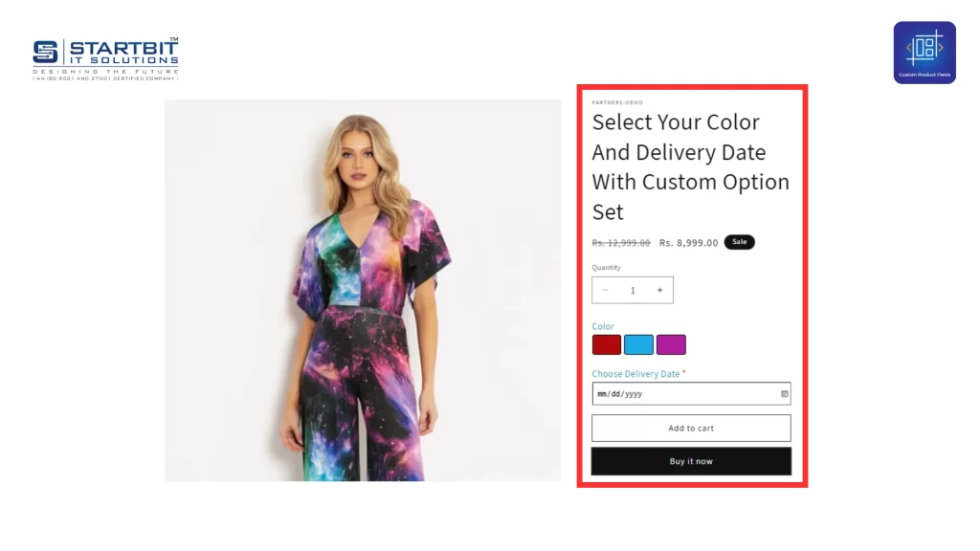Decrease quantity with the minus icon
Viewport: 980px width, 551px height.
[605, 290]
